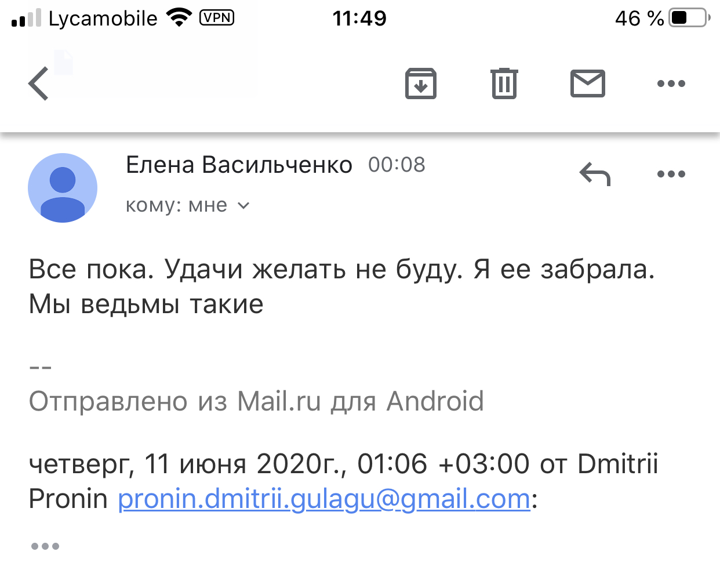Tap the 11:49 clock in the status bar

click(x=359, y=19)
